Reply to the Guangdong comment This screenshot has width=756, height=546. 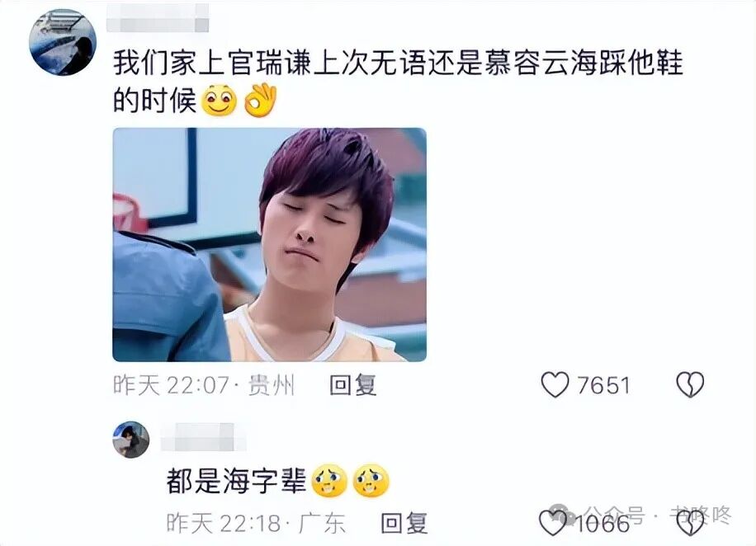click(404, 523)
